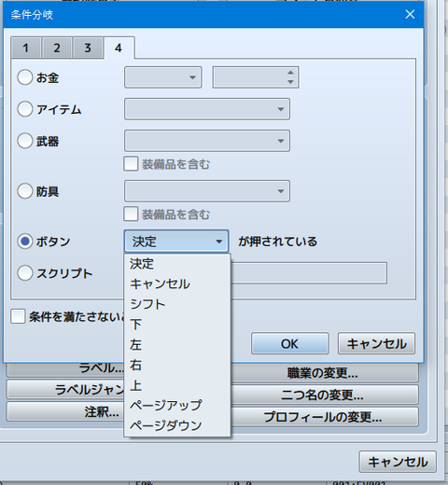
Task: Choose 右 from the button list
Action: (177, 365)
